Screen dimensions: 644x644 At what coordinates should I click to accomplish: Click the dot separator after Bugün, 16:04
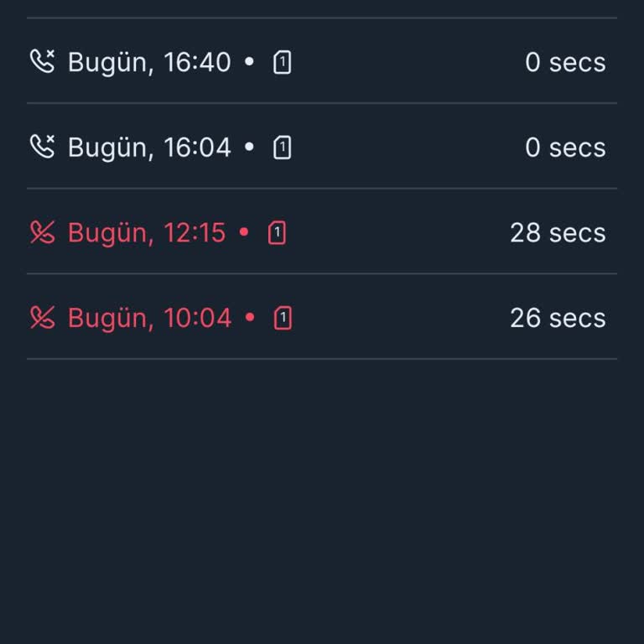click(x=249, y=148)
